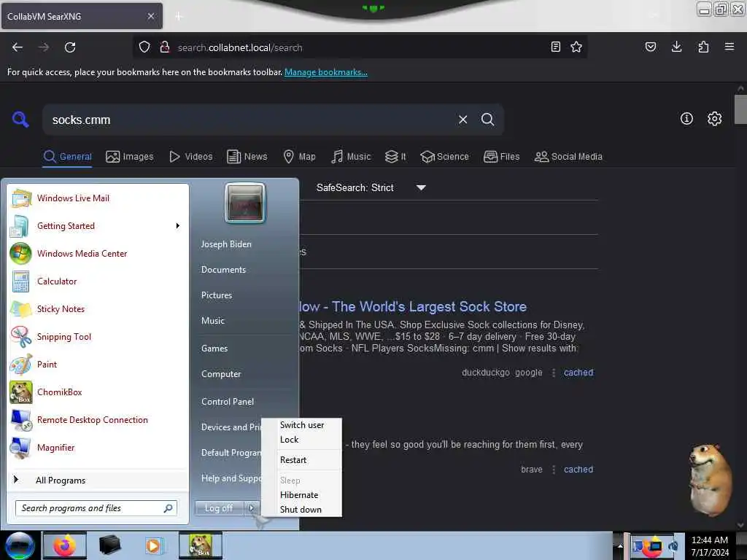Choose Lock from the power menu
Image resolution: width=747 pixels, height=560 pixels.
coord(302,440)
